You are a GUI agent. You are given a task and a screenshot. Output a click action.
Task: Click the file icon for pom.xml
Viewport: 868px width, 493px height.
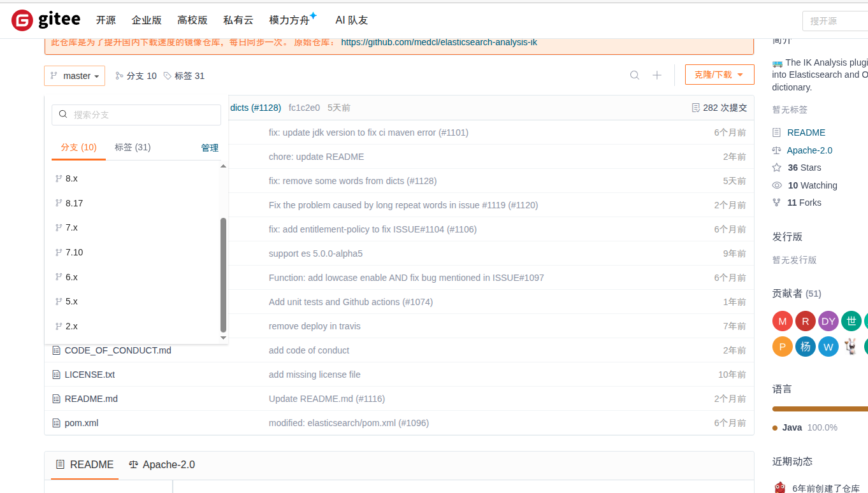coord(56,423)
